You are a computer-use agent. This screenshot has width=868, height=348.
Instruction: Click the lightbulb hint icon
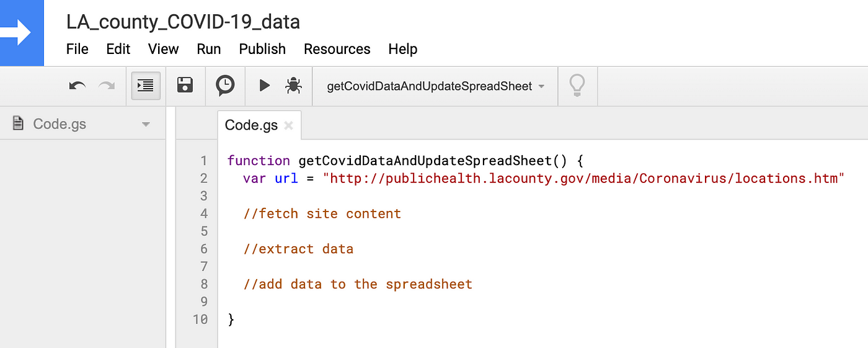pyautogui.click(x=577, y=86)
